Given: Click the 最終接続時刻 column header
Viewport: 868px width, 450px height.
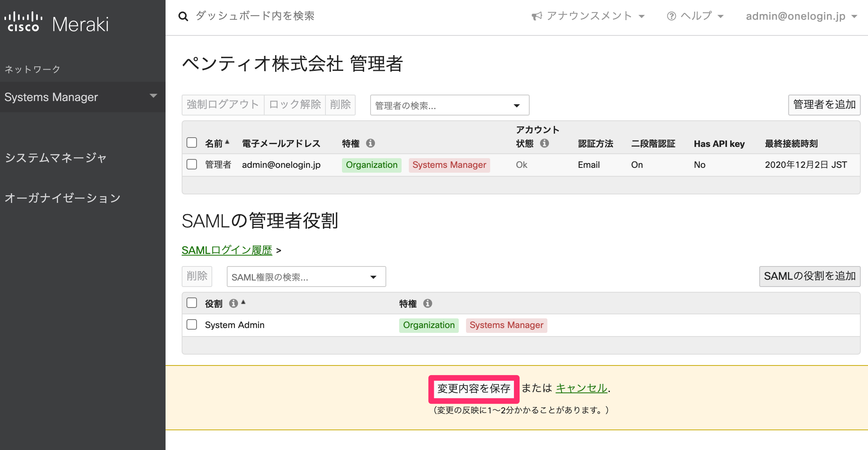Looking at the screenshot, I should click(791, 144).
